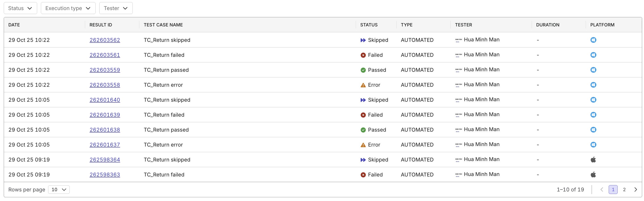This screenshot has width=644, height=201.
Task: Open the Tester filter menu
Action: pos(115,8)
